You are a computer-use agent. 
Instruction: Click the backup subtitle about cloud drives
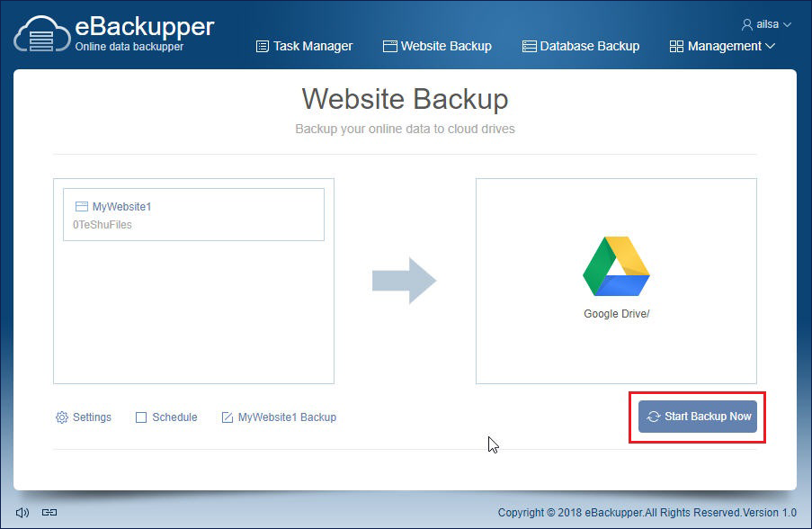[x=405, y=129]
